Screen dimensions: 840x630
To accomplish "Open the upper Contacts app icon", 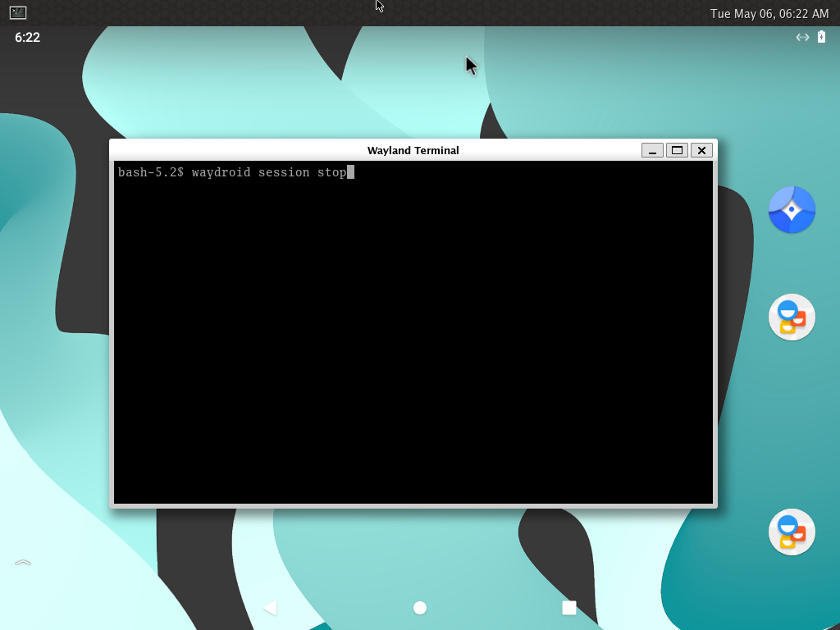I will 792,317.
